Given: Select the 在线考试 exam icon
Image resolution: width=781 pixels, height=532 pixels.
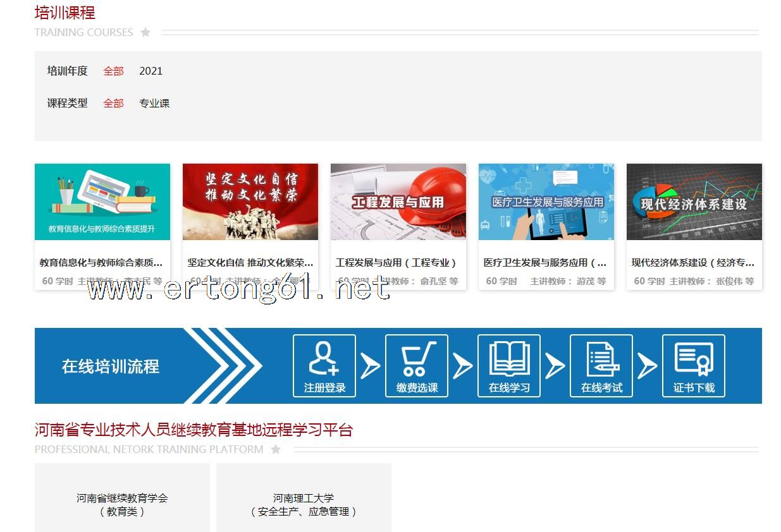Looking at the screenshot, I should click(601, 366).
